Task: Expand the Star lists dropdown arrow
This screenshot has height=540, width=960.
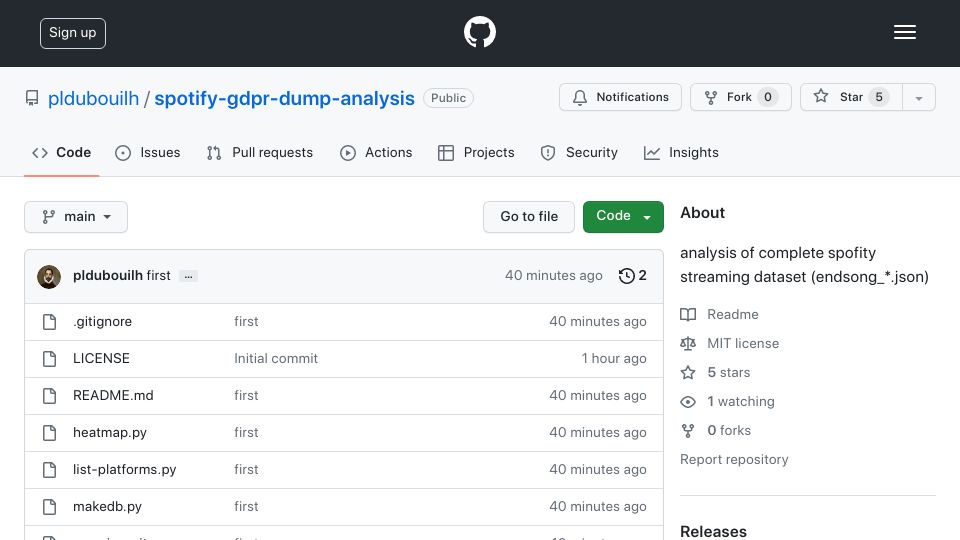Action: 918,98
